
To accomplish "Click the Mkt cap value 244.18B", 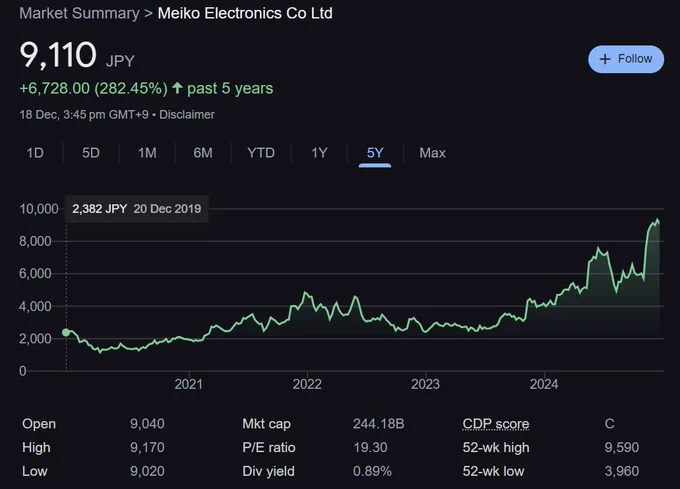I will click(379, 424).
